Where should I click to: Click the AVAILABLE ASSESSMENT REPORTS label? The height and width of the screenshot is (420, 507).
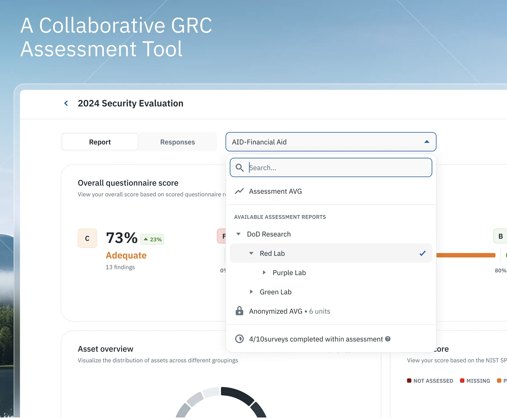[x=280, y=217]
